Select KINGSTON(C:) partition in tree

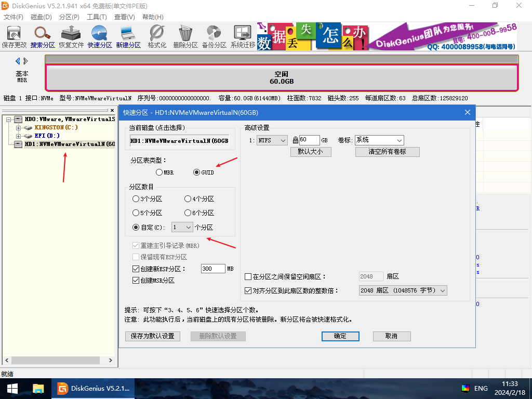coord(56,127)
